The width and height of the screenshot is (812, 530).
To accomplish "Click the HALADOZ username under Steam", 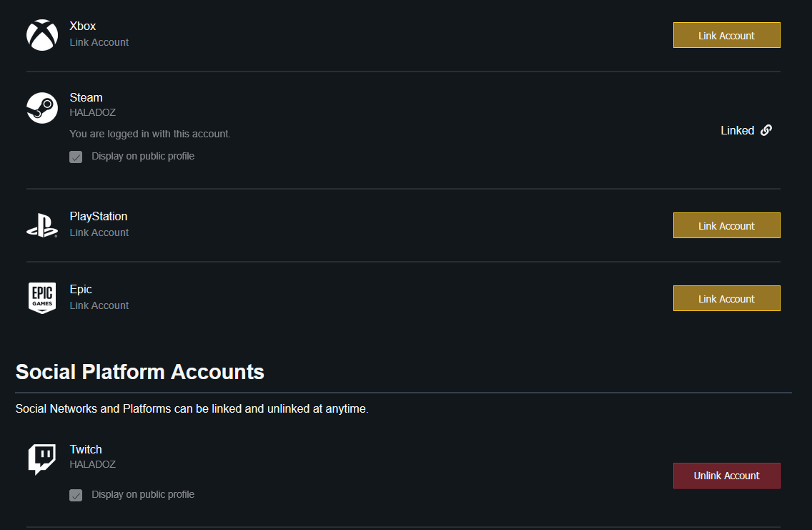I will pyautogui.click(x=92, y=113).
